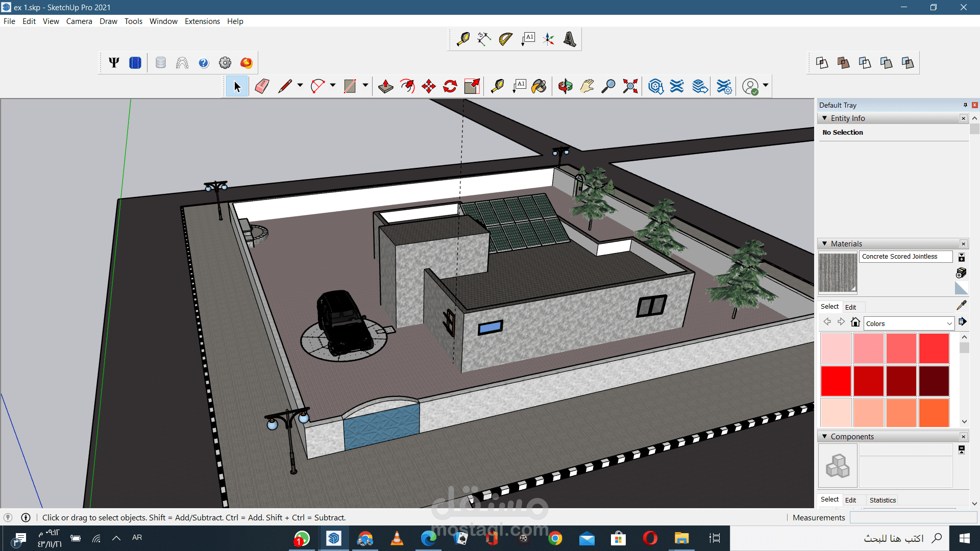Open the Arc tool dropdown arrow
This screenshot has height=551, width=980.
[333, 86]
